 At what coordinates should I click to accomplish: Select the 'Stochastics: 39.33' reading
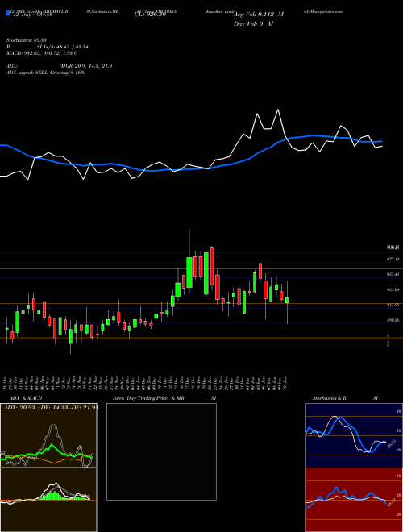tap(26, 40)
